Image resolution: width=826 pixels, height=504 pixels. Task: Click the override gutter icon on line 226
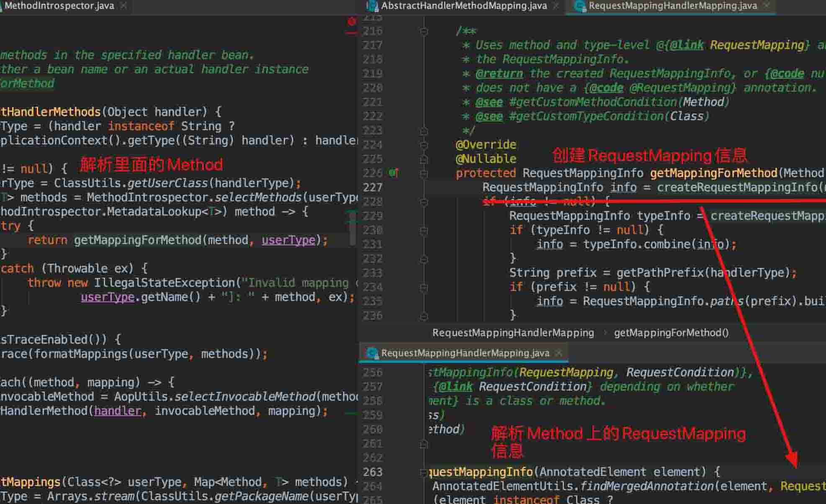coord(394,173)
